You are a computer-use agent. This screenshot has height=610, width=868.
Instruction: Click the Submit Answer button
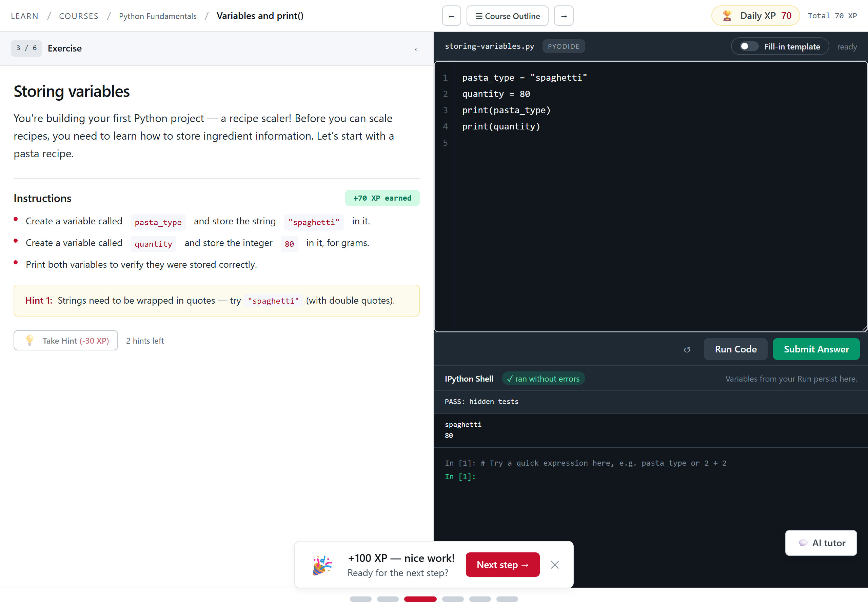[816, 349]
